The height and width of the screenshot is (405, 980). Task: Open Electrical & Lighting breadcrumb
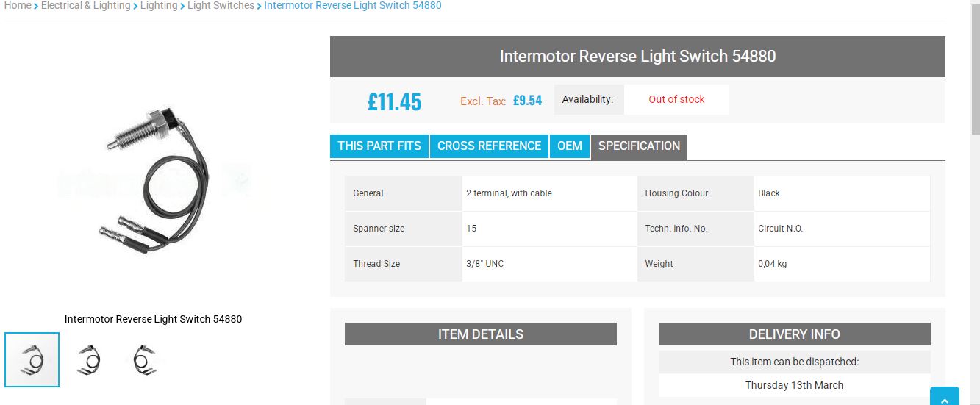click(86, 5)
